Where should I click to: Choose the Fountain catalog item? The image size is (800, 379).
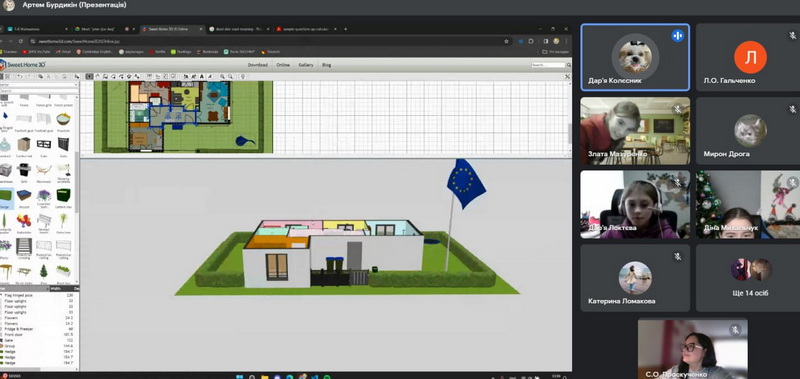[63, 121]
